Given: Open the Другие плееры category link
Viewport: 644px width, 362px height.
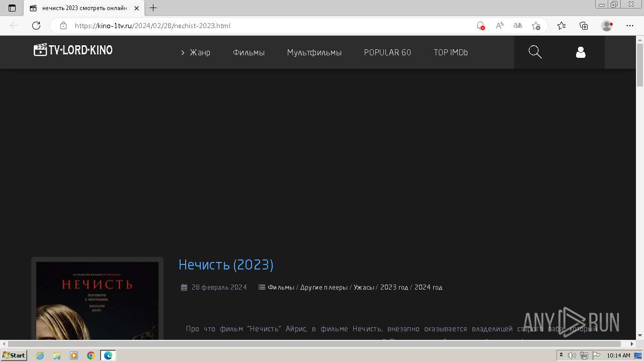Looking at the screenshot, I should pyautogui.click(x=324, y=288).
